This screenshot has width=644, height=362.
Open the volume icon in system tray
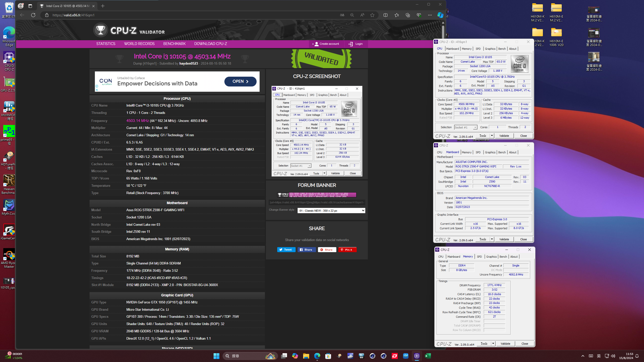pos(613,356)
